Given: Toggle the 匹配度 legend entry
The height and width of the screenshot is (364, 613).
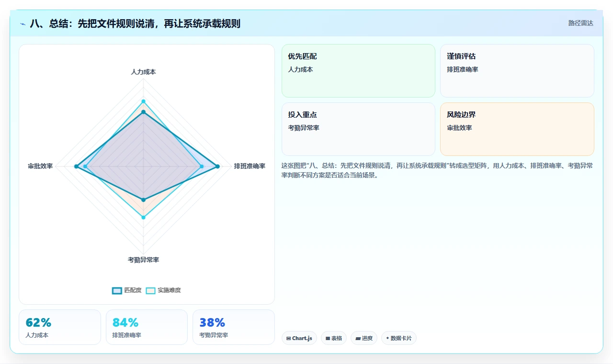Looking at the screenshot, I should (127, 290).
